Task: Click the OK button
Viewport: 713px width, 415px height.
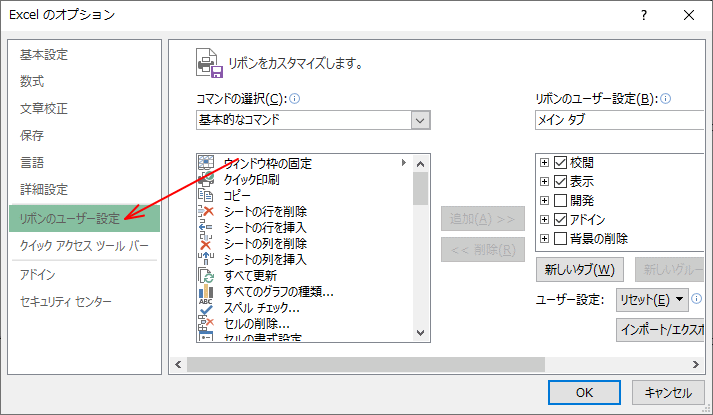Action: coord(584,392)
